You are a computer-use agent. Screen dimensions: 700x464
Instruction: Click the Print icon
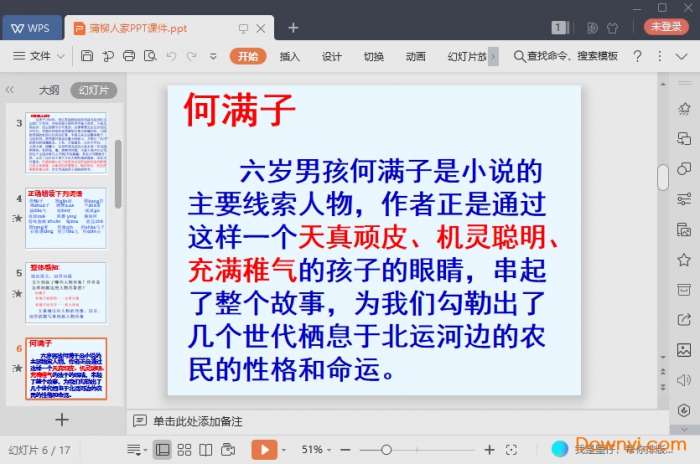(129, 56)
